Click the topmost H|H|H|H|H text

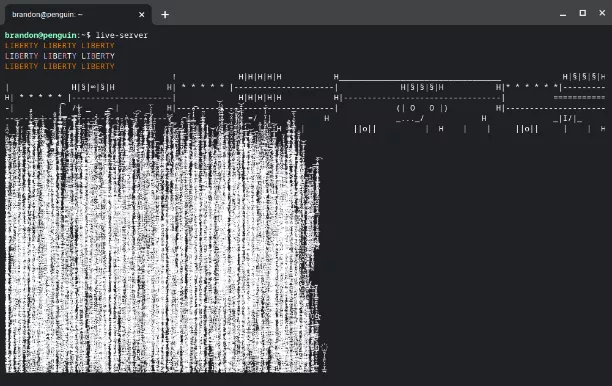point(260,77)
